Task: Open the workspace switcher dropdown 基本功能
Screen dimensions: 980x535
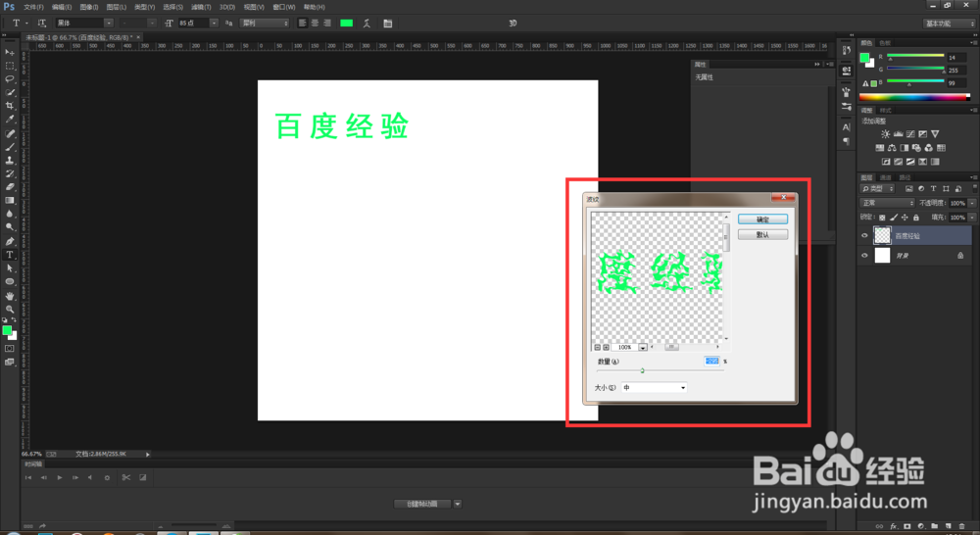Action: [x=949, y=24]
